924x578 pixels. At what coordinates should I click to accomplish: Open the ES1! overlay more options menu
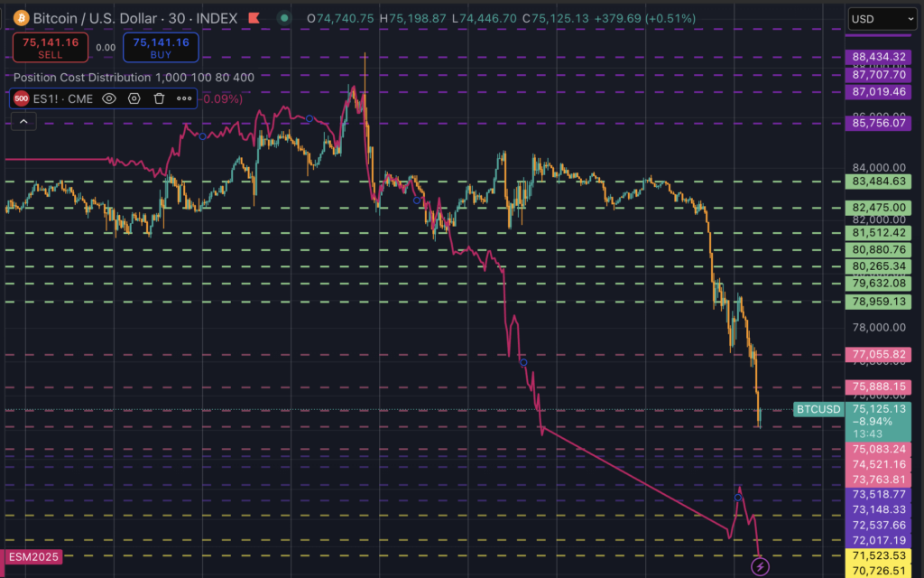(x=184, y=99)
